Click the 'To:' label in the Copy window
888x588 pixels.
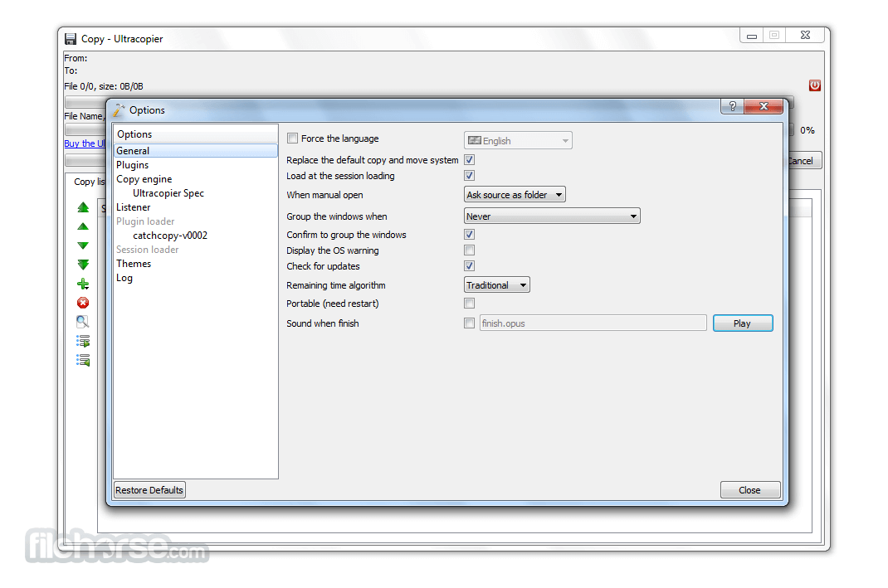point(71,70)
